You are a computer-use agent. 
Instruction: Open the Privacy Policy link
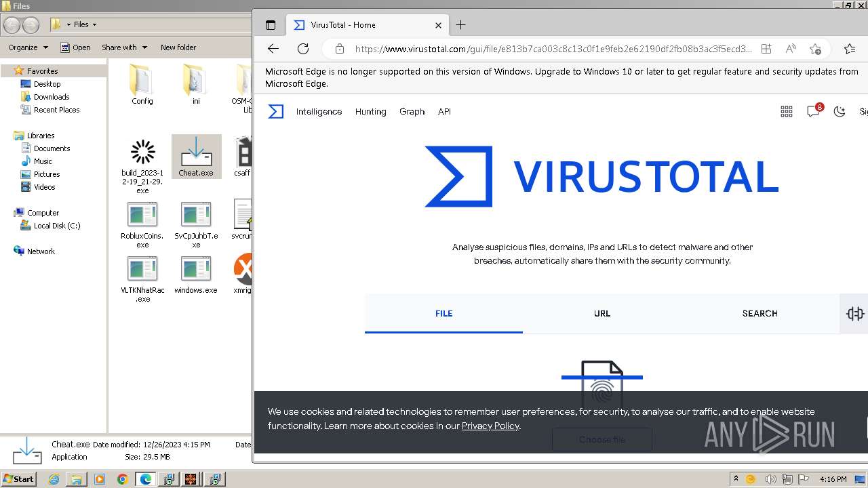490,426
